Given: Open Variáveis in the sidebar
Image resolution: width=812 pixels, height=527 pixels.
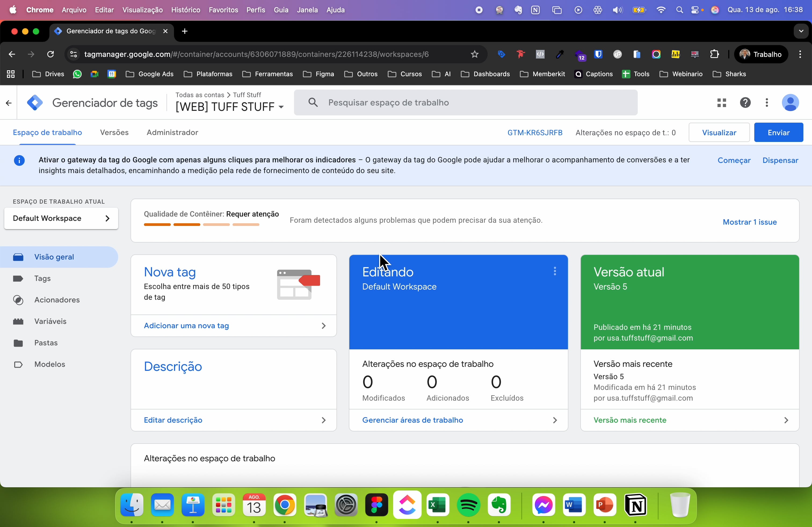Looking at the screenshot, I should coord(50,321).
